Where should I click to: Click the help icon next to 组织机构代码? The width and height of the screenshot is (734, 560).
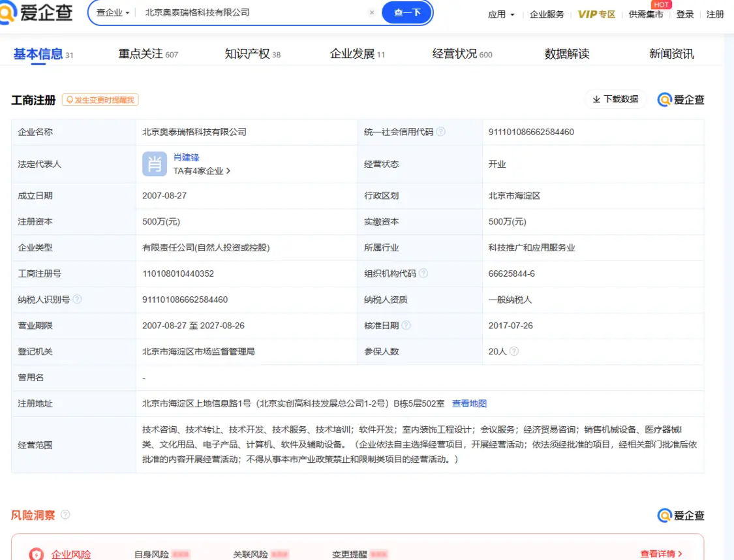[x=423, y=273]
